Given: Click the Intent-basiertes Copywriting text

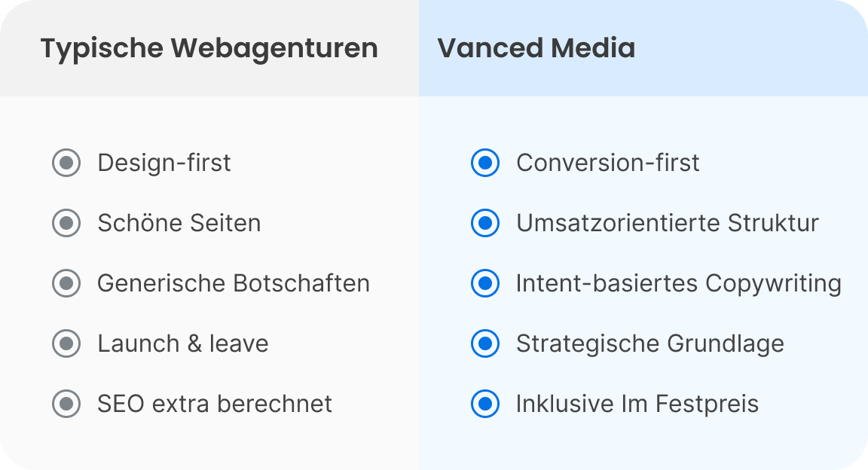Looking at the screenshot, I should click(678, 283).
